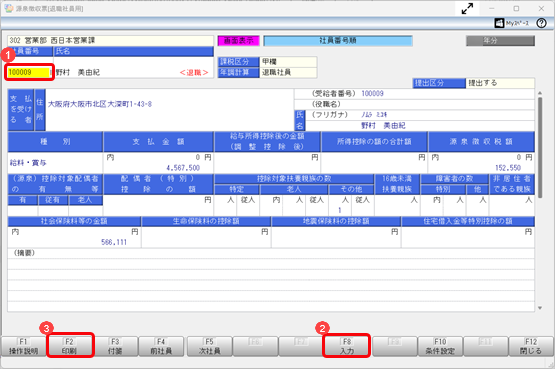Image resolution: width=555 pixels, height=369 pixels.
Task: Click the (役職名) row
Action: (414, 104)
